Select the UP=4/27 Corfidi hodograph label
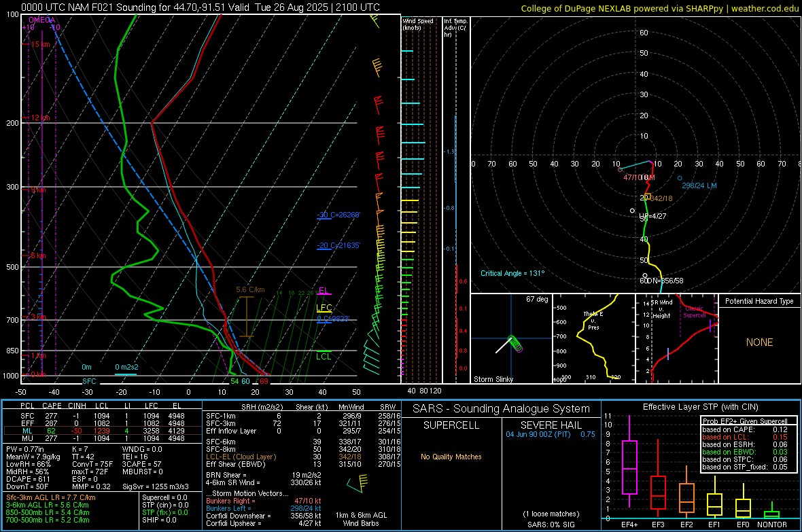 coord(652,216)
